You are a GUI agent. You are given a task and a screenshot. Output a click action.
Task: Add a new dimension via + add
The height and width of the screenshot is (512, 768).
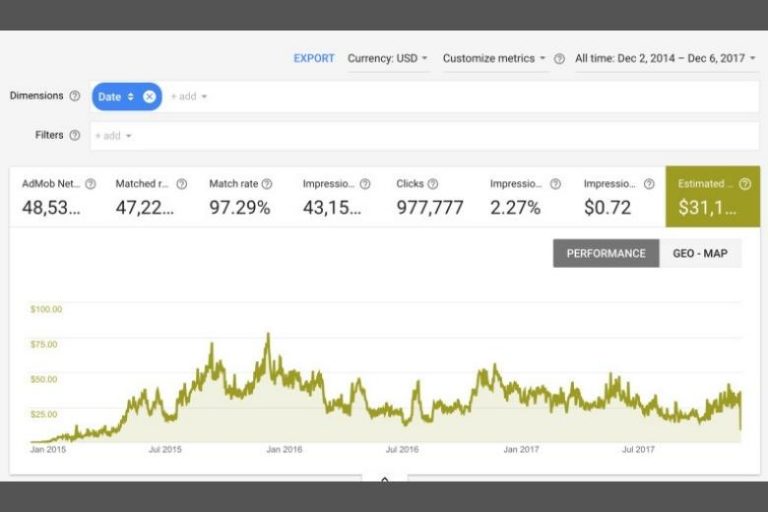point(189,97)
